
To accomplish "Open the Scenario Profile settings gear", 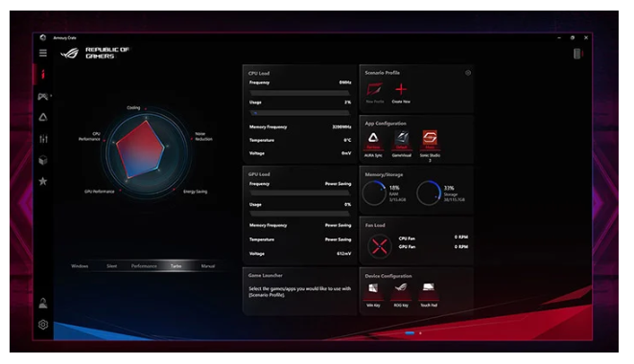I will point(468,73).
